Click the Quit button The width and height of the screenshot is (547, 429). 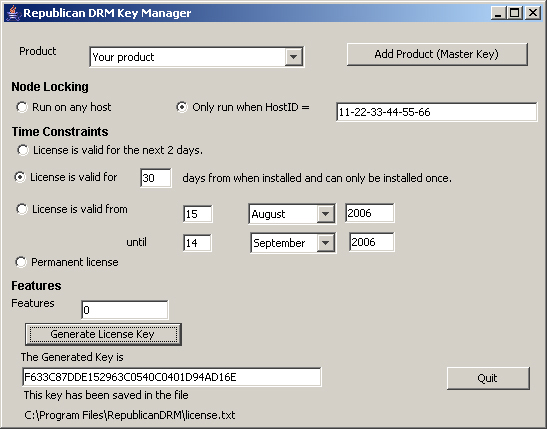coord(488,378)
